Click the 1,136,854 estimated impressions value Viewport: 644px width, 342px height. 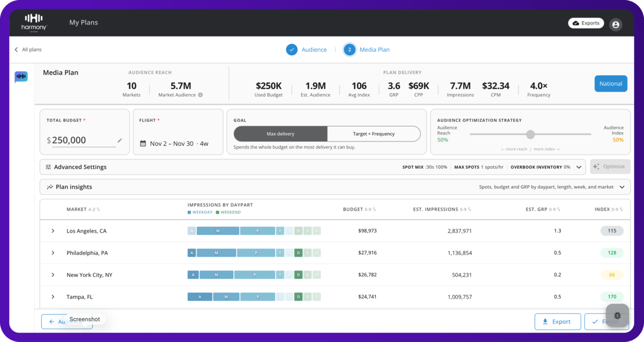coord(459,253)
